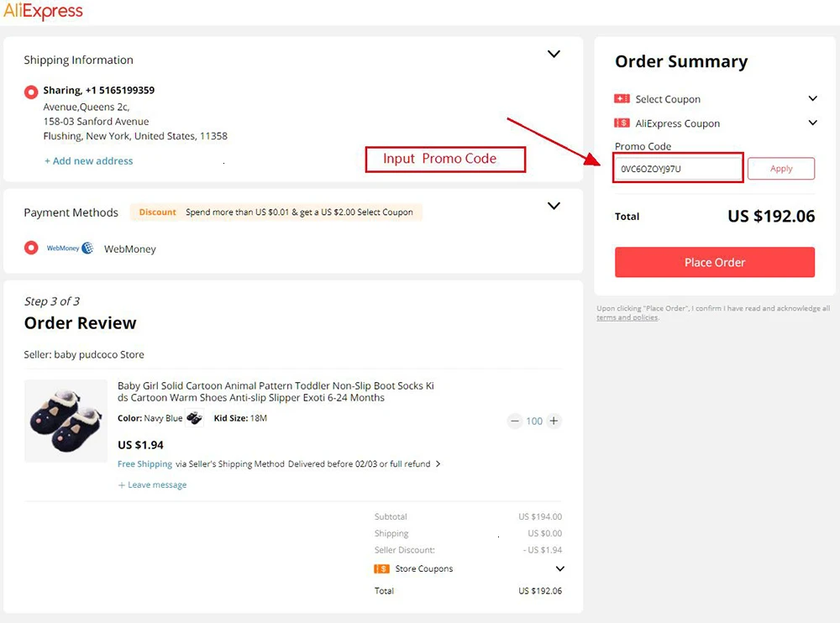Increase quantity with the plus button

click(x=554, y=421)
